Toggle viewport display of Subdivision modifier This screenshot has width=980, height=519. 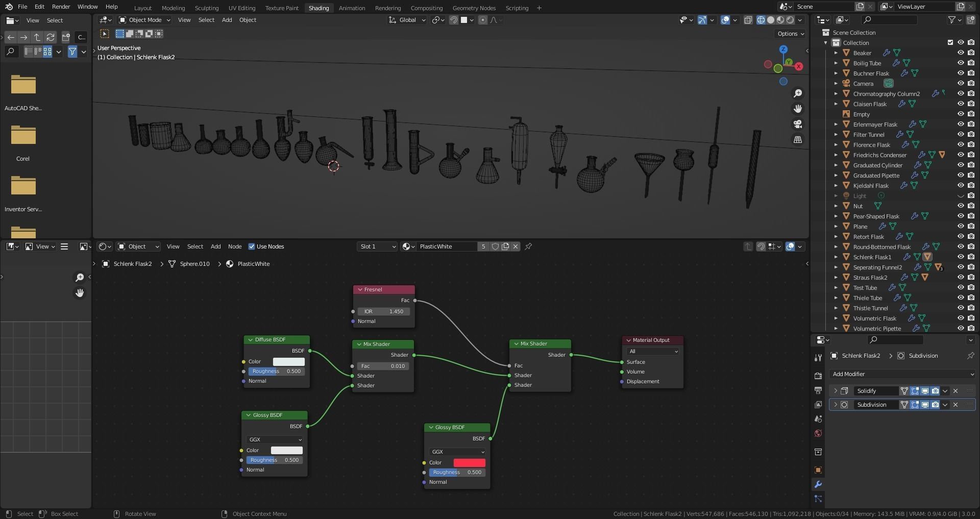point(925,405)
